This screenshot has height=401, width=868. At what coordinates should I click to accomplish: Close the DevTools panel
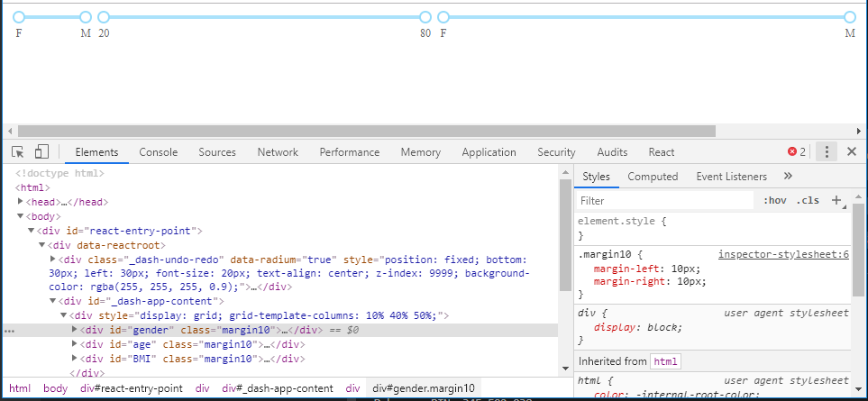coord(852,152)
